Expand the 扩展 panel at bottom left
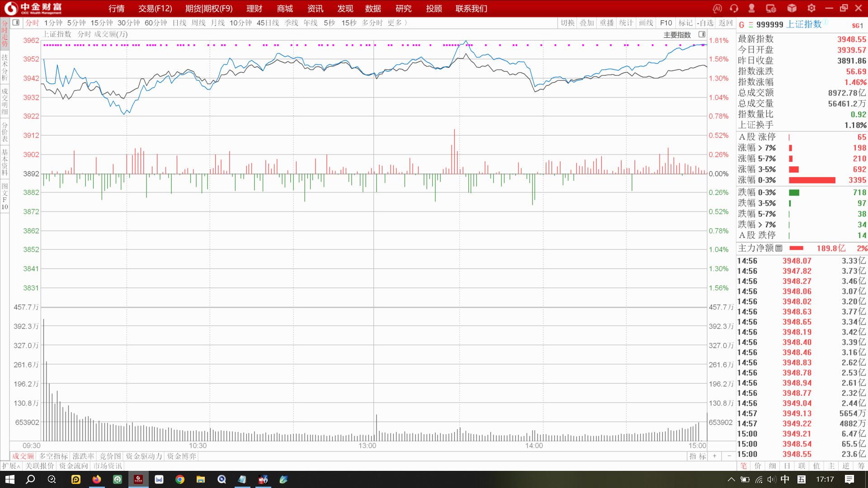Screen dimensions: 868x488 [x=11, y=466]
